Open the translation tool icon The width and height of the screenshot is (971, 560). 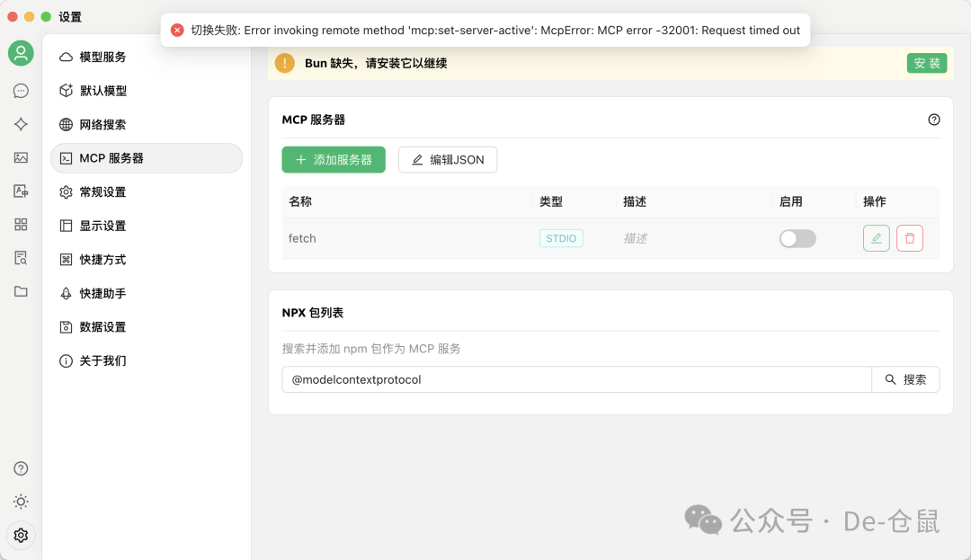tap(20, 191)
